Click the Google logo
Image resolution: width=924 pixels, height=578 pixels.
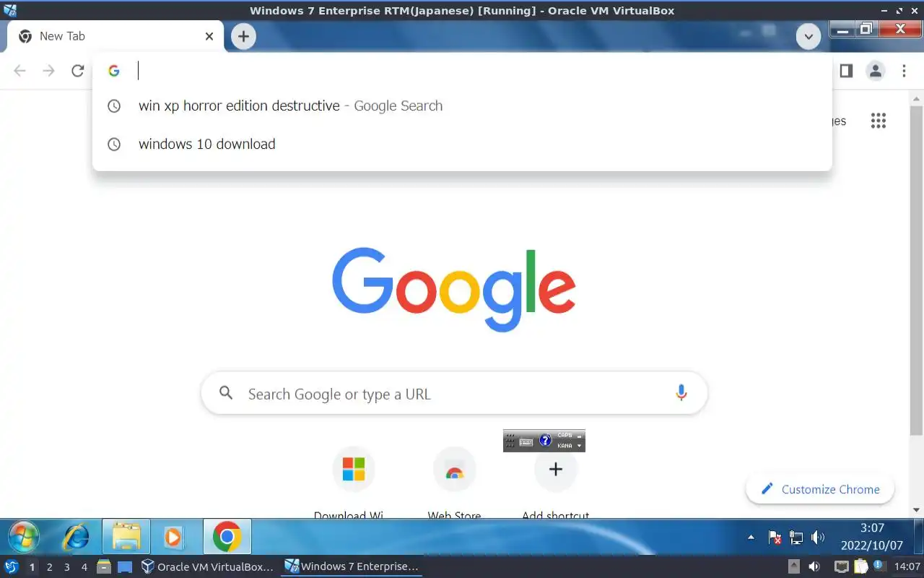click(454, 289)
